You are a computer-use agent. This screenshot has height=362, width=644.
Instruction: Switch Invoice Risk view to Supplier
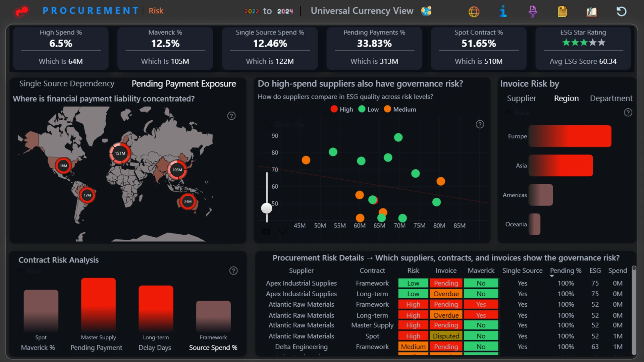pos(522,98)
